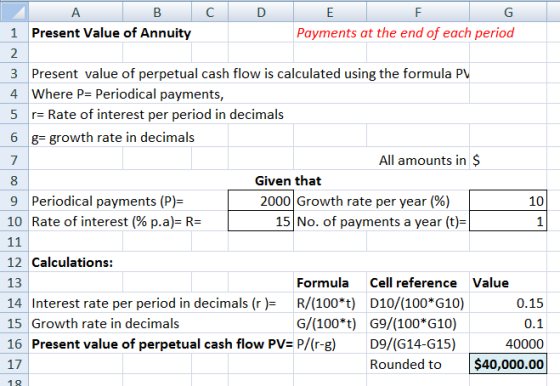
Task: Click the Select All corner triangle
Action: 14,12
